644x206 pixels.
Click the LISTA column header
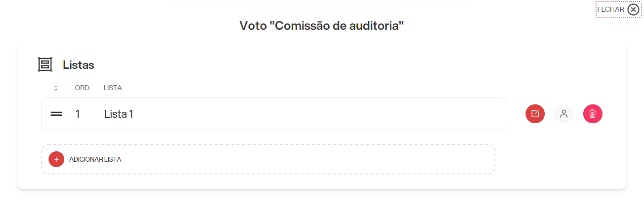point(112,88)
